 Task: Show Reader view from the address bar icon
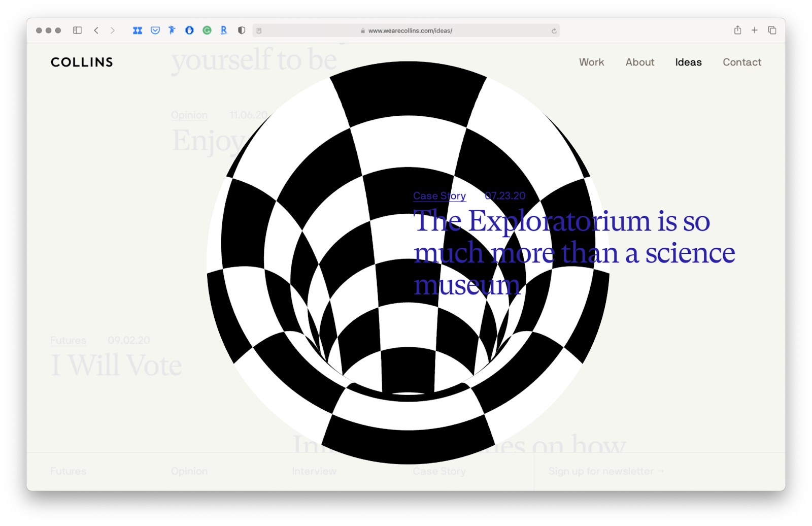point(259,31)
